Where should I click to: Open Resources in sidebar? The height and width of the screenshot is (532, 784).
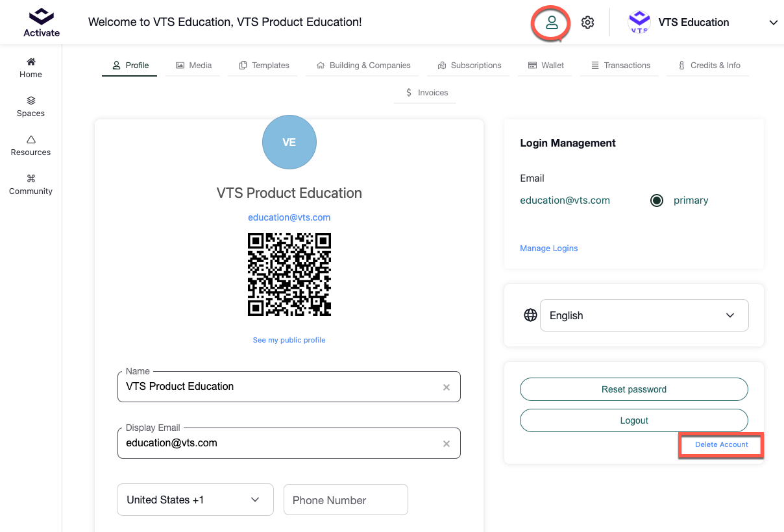(31, 146)
